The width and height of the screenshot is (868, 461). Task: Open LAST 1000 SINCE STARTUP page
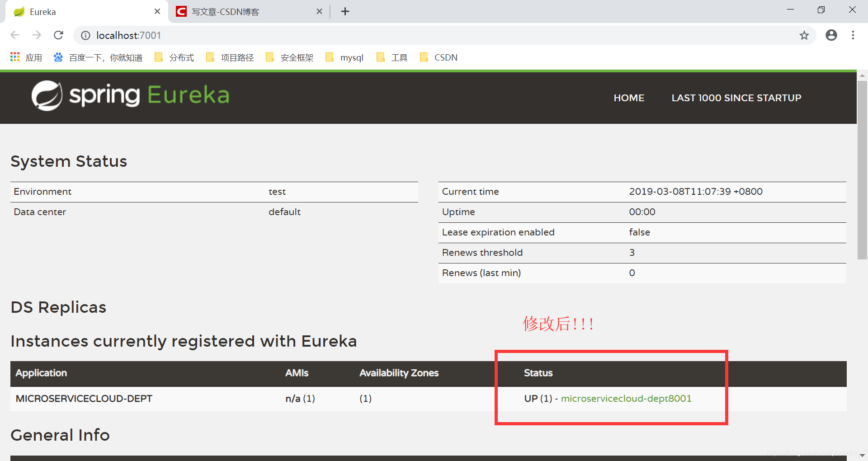[x=736, y=98]
